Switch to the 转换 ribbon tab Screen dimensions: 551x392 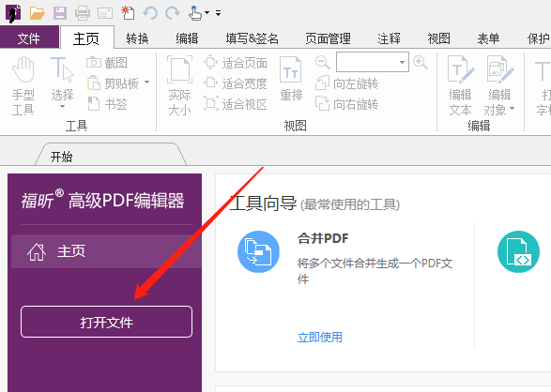(x=137, y=38)
